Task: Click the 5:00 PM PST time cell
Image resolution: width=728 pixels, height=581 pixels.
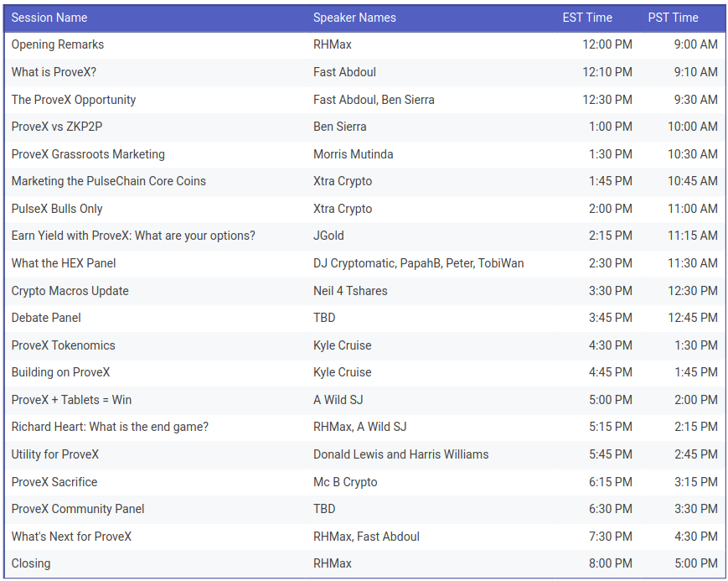Action: [x=696, y=563]
